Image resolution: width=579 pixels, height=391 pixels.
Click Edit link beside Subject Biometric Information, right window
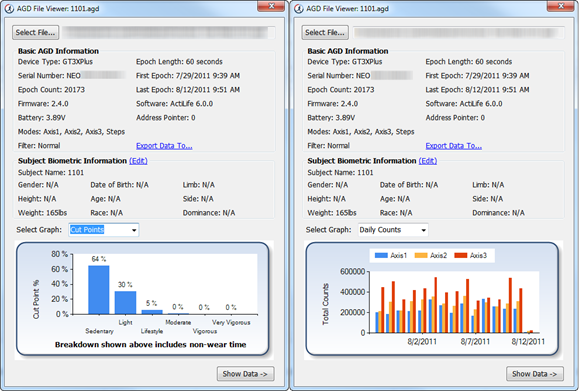point(428,161)
